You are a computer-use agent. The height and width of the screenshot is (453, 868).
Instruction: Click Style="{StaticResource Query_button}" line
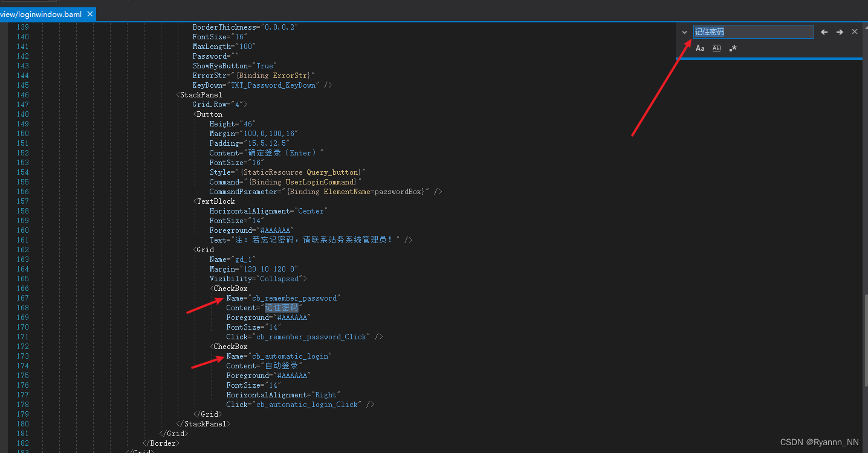[288, 172]
